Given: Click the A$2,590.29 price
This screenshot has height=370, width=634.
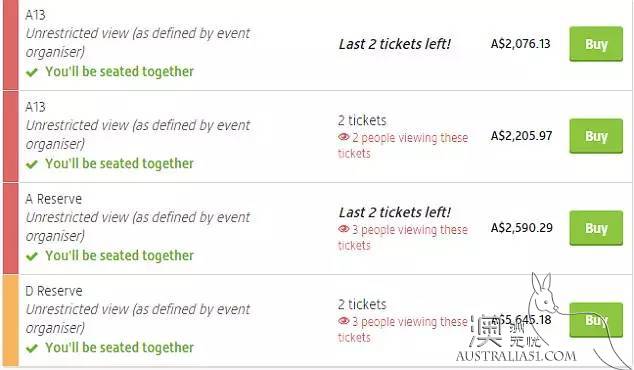Looking at the screenshot, I should [x=522, y=228].
